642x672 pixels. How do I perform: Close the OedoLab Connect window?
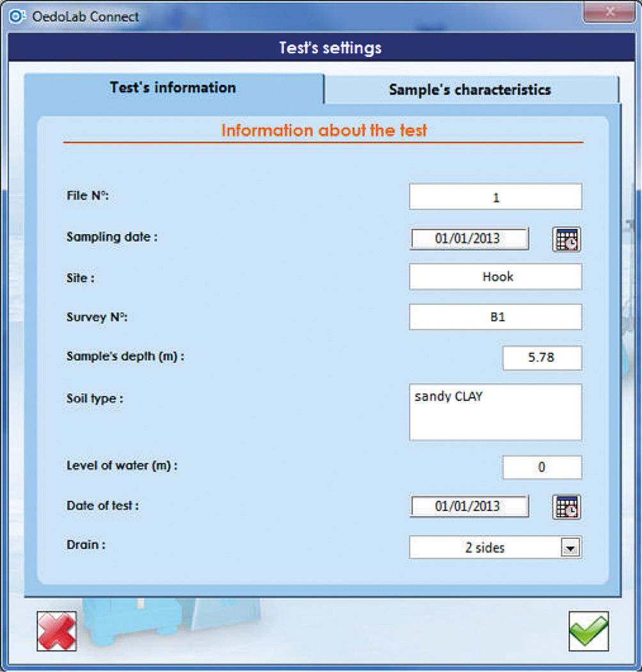pos(609,12)
